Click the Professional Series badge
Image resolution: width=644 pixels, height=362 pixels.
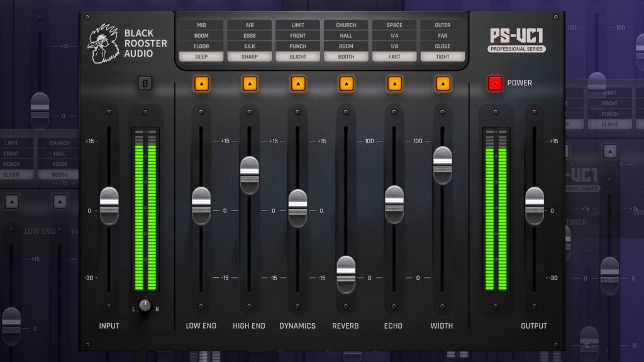click(517, 49)
